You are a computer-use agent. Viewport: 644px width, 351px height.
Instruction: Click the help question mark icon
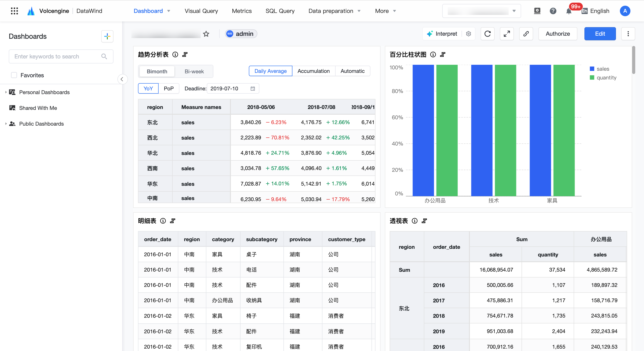point(553,11)
